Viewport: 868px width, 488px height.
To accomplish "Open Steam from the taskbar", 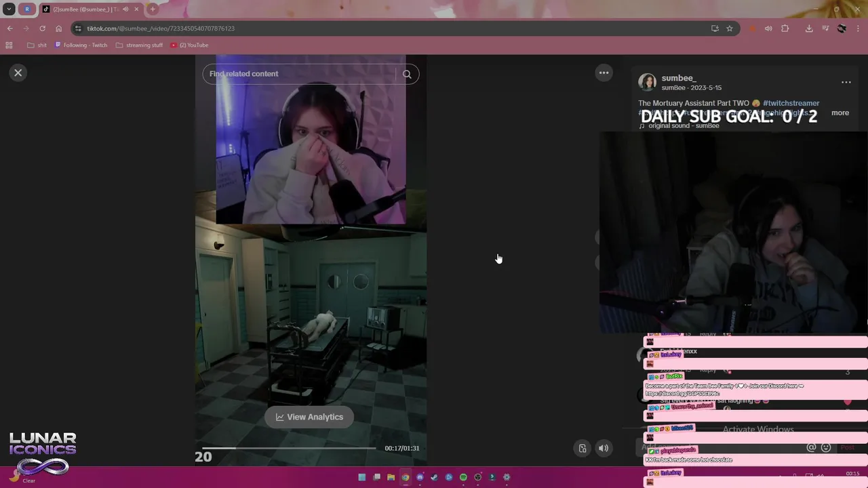I will point(434,477).
